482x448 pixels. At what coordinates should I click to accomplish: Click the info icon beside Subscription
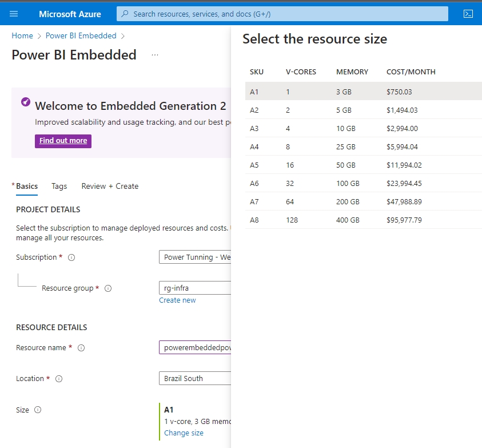click(x=71, y=257)
